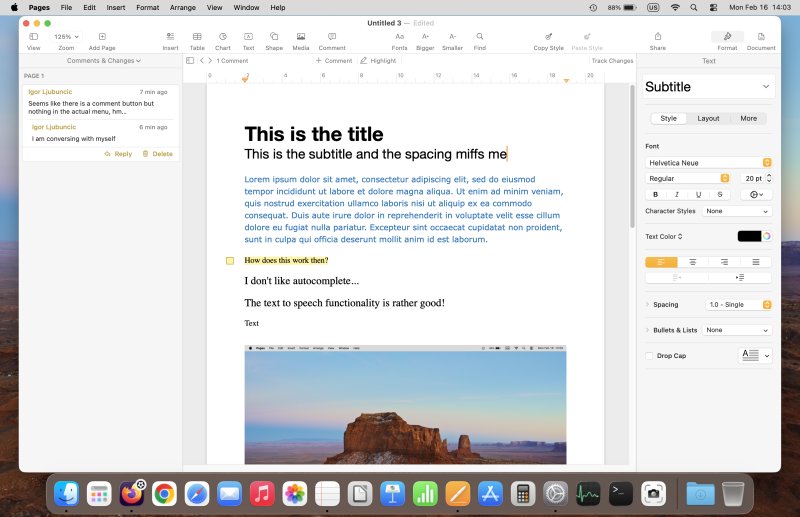Open the Chart tool in toolbar
800x517 pixels.
click(222, 37)
